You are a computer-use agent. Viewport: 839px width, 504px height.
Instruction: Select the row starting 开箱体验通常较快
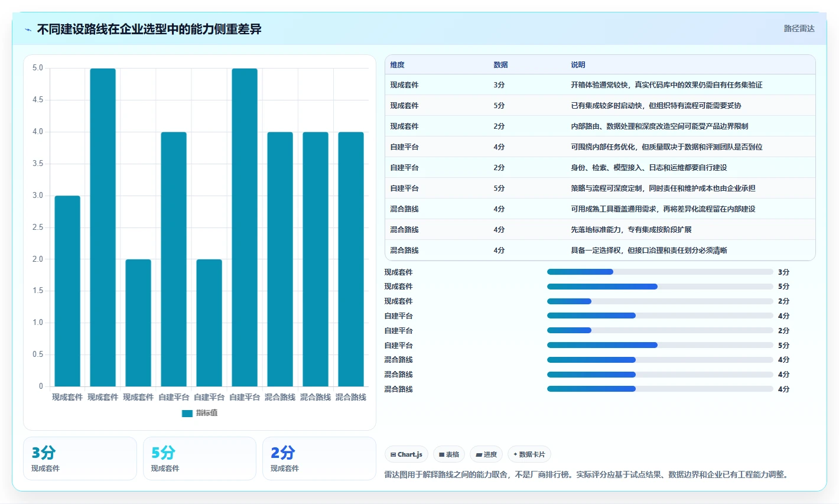[600, 85]
